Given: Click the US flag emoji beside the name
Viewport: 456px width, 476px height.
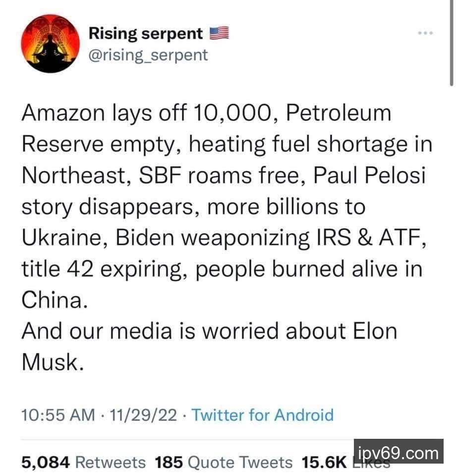Looking at the screenshot, I should click(x=218, y=33).
